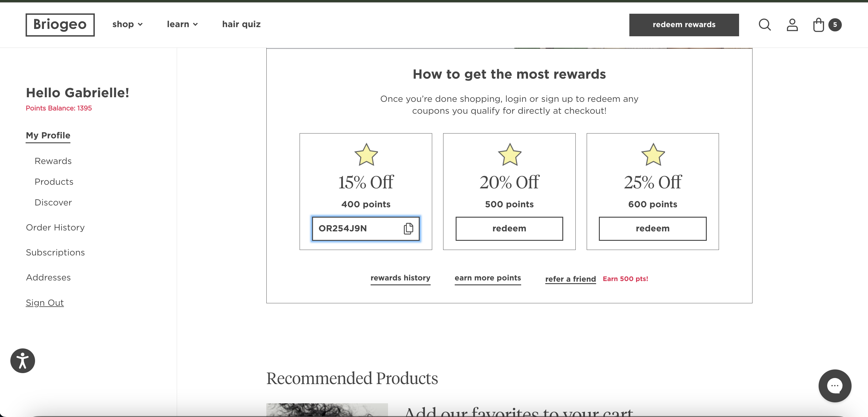This screenshot has height=417, width=868.
Task: Launch the chat bubble widget
Action: click(835, 386)
